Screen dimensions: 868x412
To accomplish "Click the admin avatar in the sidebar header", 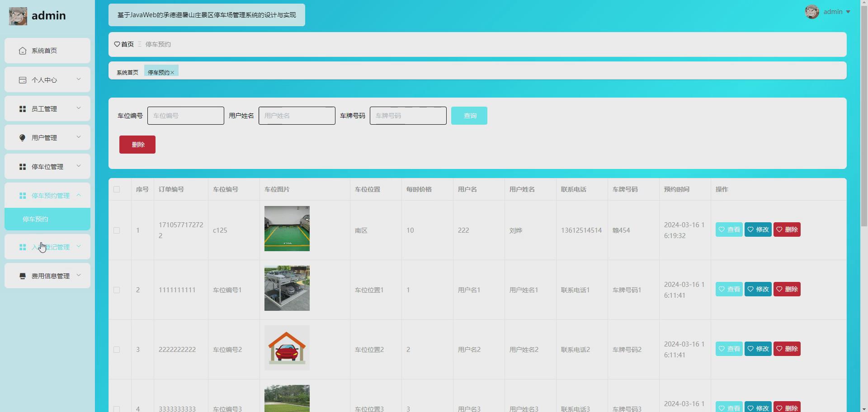I will [18, 16].
